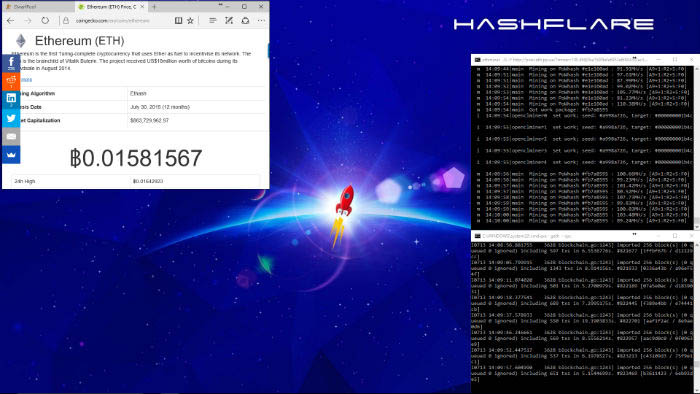This screenshot has width=700, height=394.
Task: Switch to the first browser tab
Action: [x=38, y=7]
